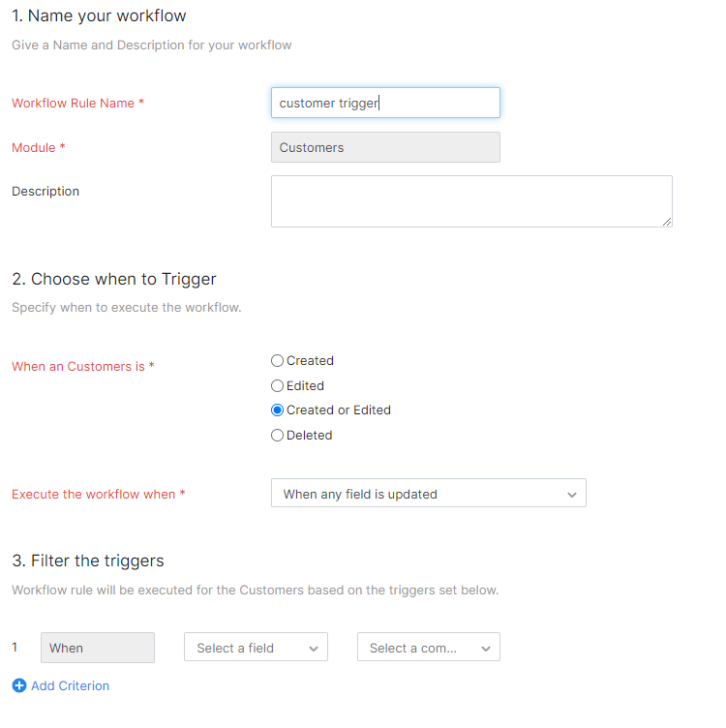Click the greyed-out Customers module field

pos(385,147)
